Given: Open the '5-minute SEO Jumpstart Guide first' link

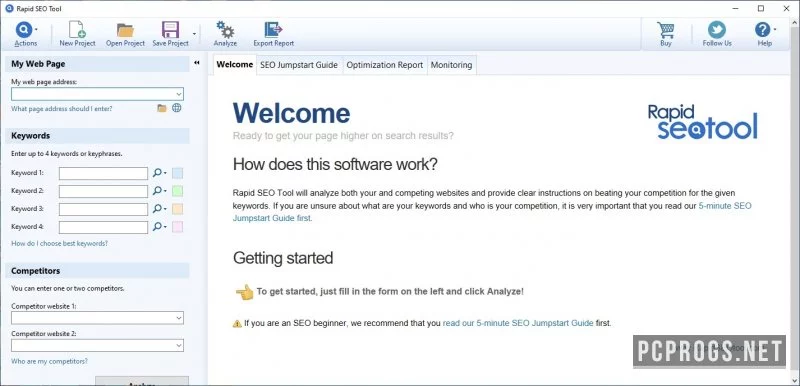Looking at the screenshot, I should 492,212.
